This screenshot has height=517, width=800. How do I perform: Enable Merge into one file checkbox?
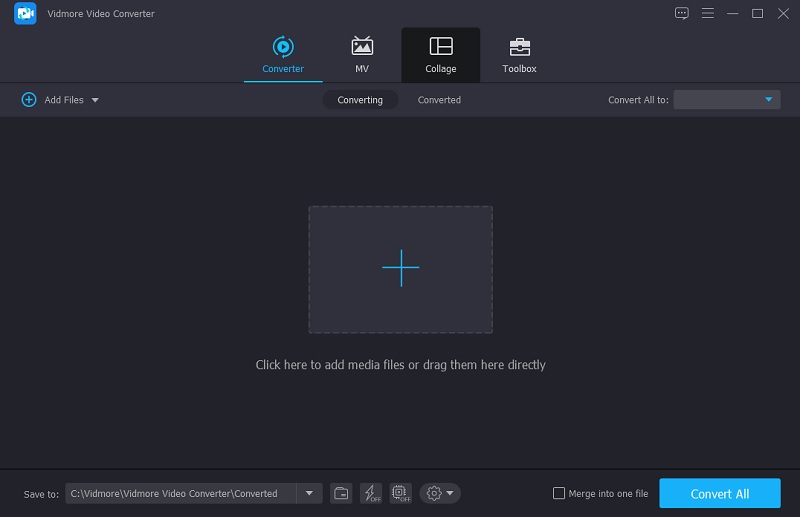[x=559, y=493]
